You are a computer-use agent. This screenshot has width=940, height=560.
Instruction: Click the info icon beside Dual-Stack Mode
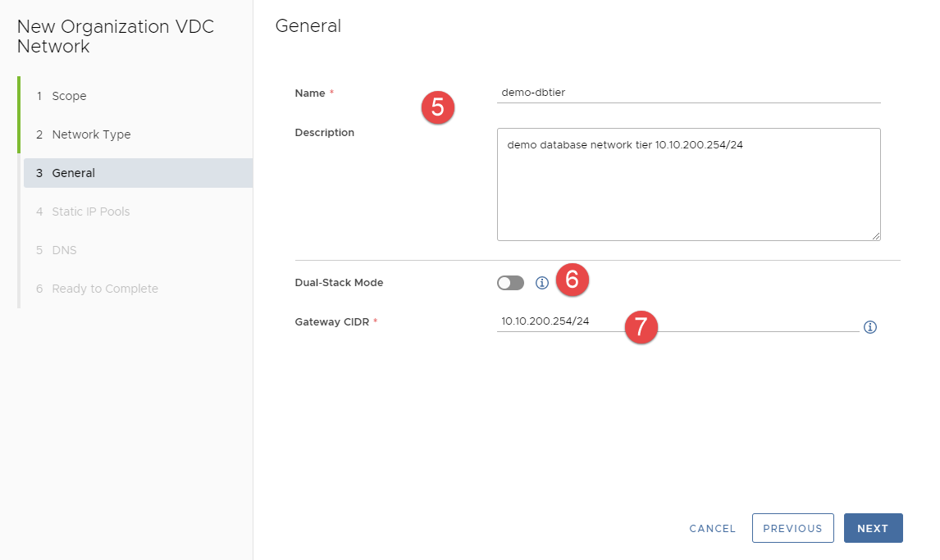pyautogui.click(x=541, y=283)
